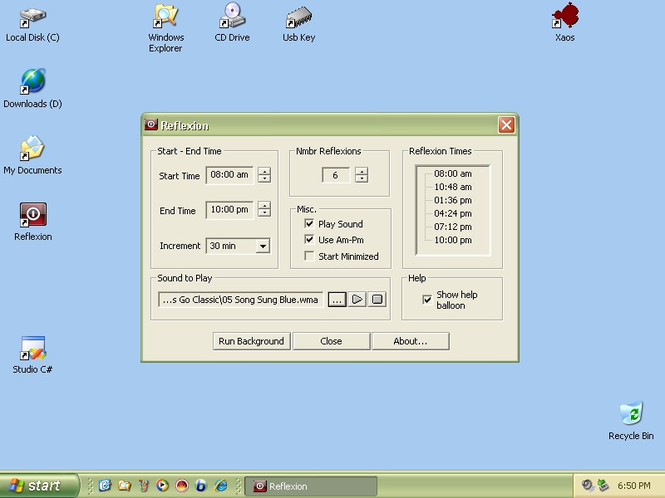Stop the sound preview playback
Image resolution: width=665 pixels, height=498 pixels.
point(377,299)
